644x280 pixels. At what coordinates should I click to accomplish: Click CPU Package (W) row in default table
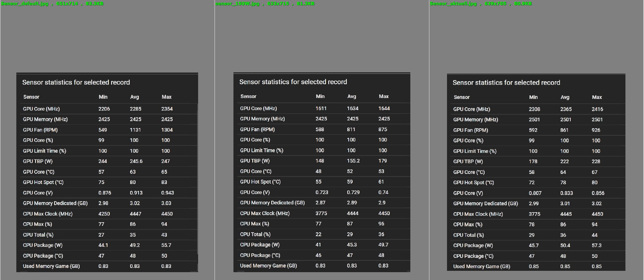(x=43, y=245)
